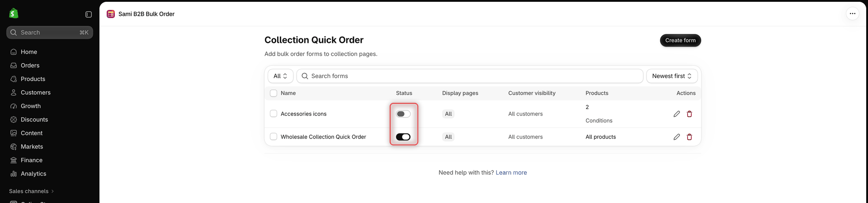This screenshot has height=203, width=868.
Task: Go to Home in the sidebar
Action: (29, 52)
